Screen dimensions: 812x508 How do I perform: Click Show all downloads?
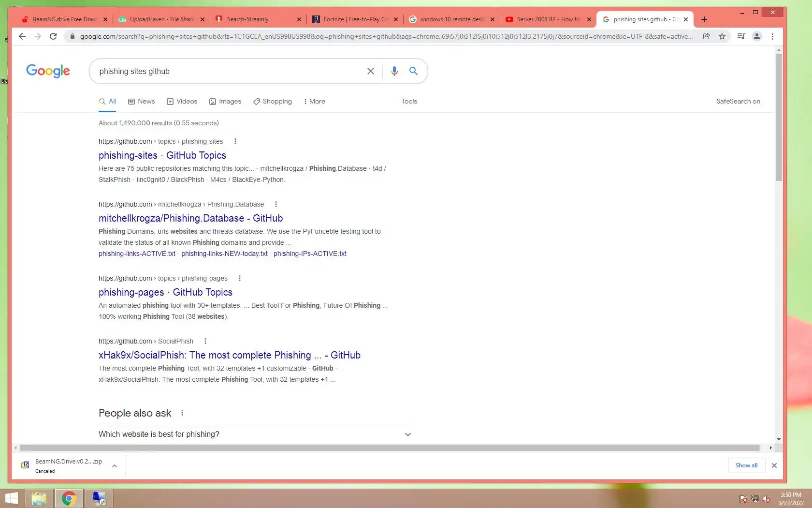[746, 465]
